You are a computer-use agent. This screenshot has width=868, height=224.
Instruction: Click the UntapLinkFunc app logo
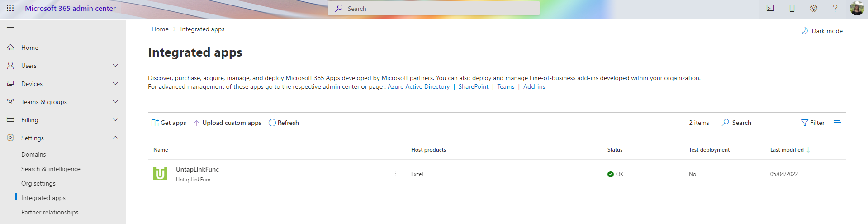[x=160, y=173]
